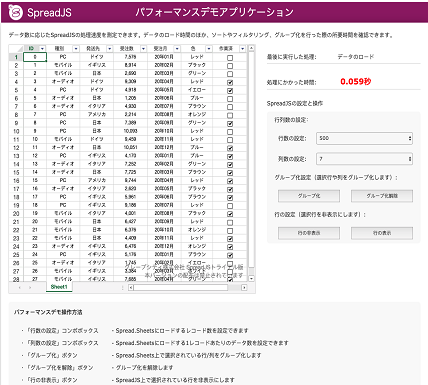Open the 受注月 column filter dropdown
This screenshot has width=428, height=385.
click(x=177, y=49)
